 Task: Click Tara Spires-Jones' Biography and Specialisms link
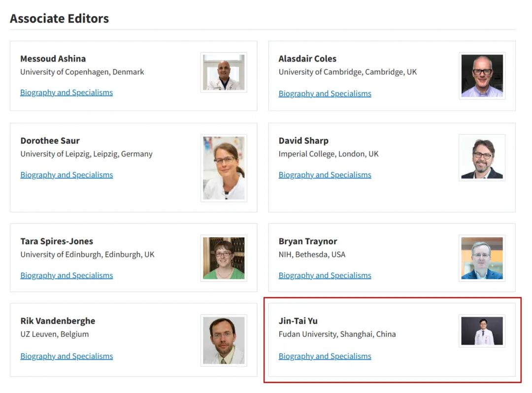66,276
